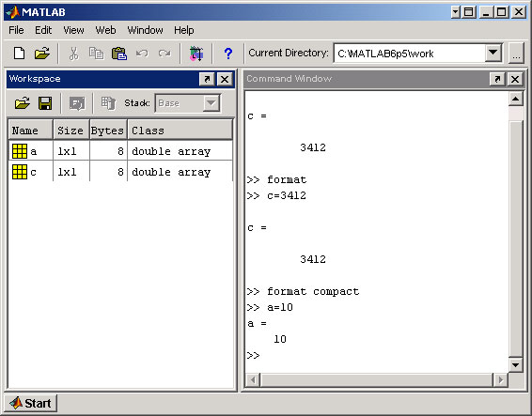Close the Command Window panel

coord(515,79)
